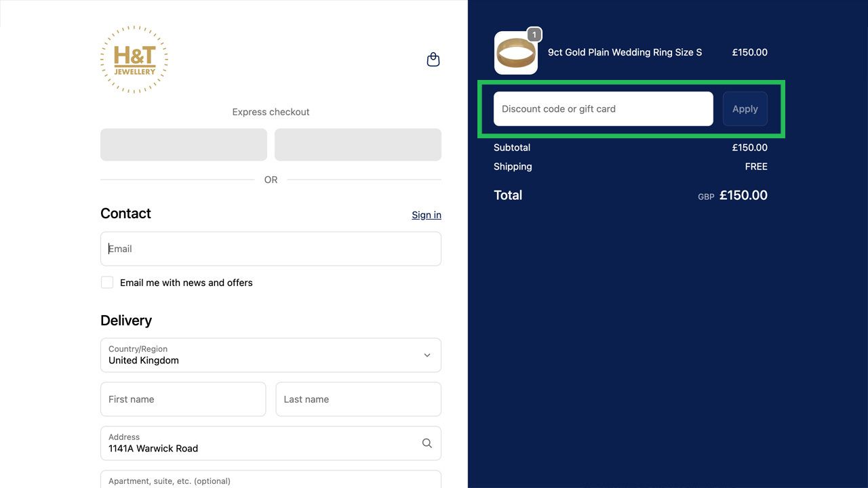Click the First name field
The image size is (868, 488).
[x=182, y=399]
